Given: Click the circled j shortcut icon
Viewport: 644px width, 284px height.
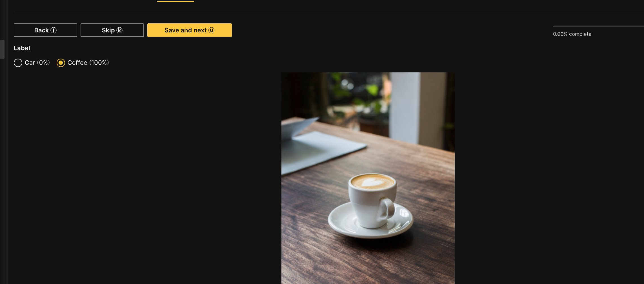Looking at the screenshot, I should 54,30.
